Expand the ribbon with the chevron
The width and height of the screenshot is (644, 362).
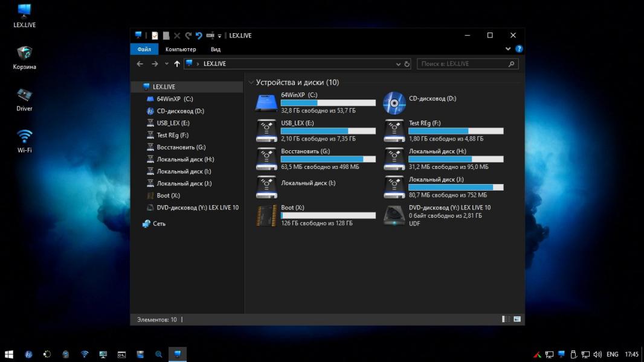tap(508, 49)
